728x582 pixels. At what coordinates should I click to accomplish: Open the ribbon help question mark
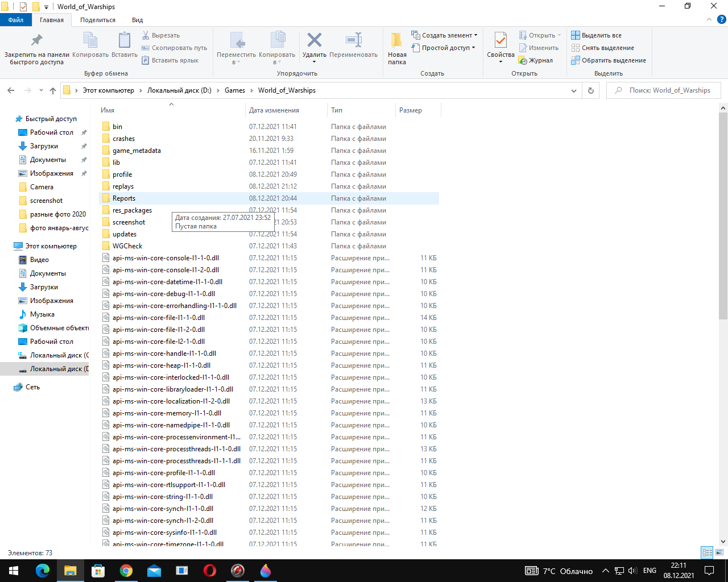click(721, 20)
